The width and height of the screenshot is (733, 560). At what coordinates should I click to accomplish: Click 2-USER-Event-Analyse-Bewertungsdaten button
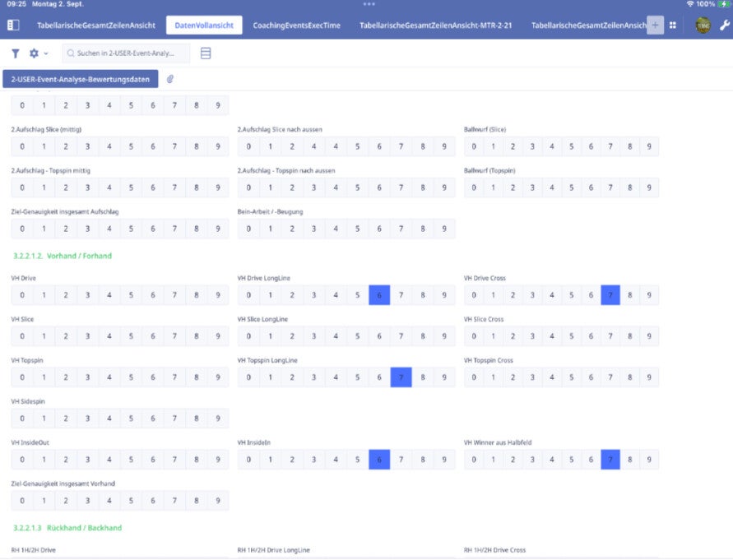(x=81, y=79)
